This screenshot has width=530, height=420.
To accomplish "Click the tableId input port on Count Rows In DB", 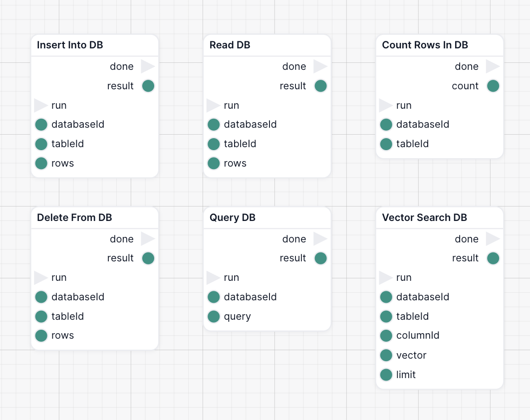I will 386,144.
